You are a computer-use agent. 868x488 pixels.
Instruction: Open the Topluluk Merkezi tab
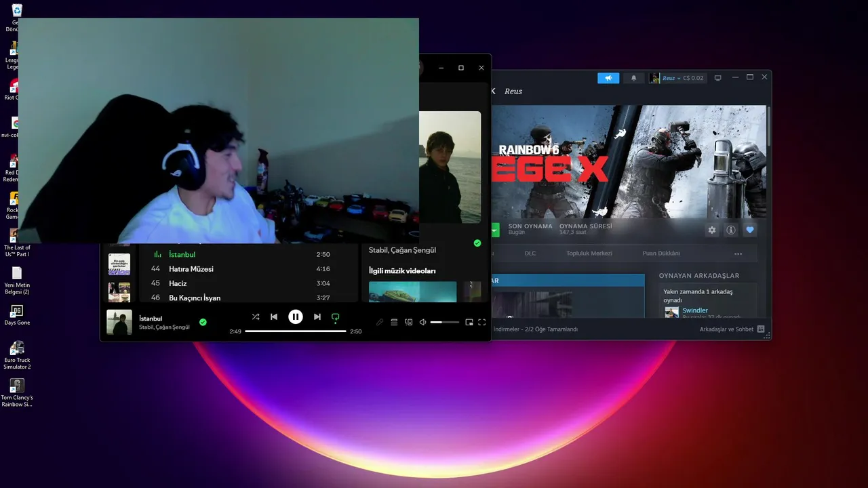pyautogui.click(x=589, y=253)
